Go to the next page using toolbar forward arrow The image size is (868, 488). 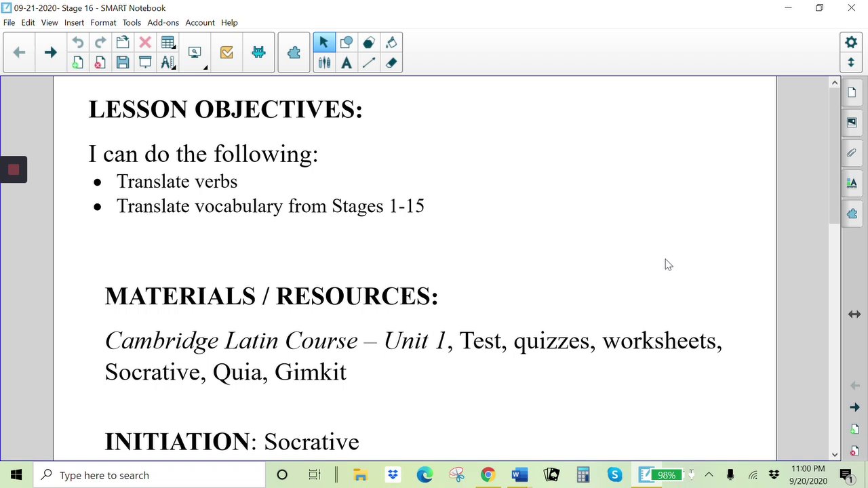click(50, 52)
